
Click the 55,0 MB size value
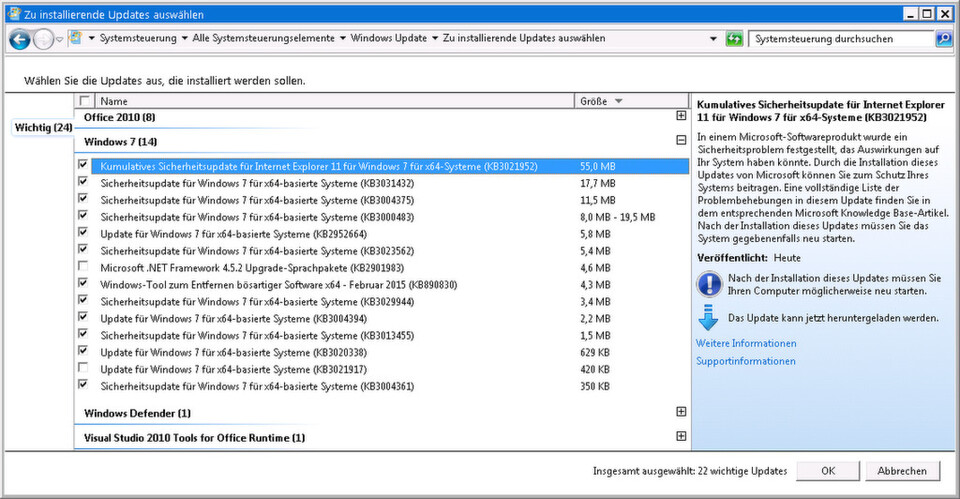coord(598,166)
